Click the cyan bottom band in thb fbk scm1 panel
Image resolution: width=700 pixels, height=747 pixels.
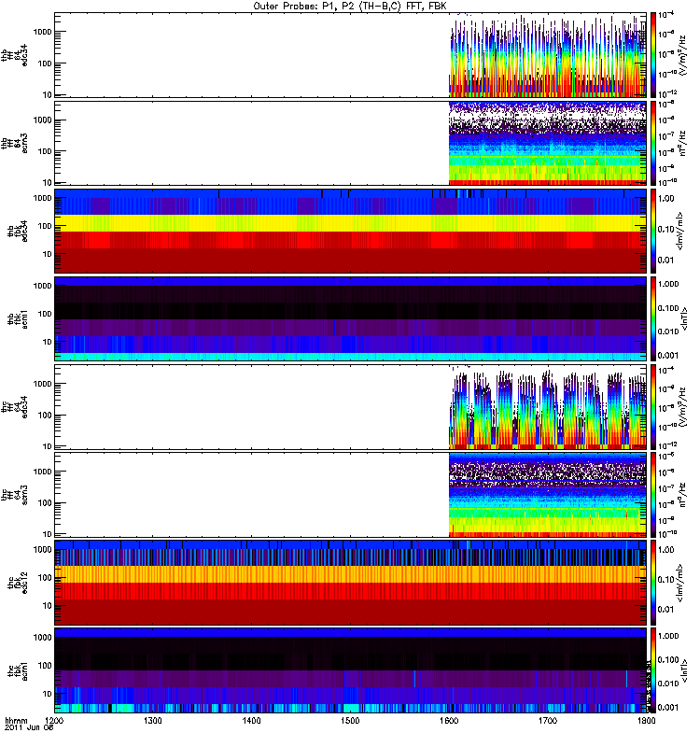(x=350, y=357)
